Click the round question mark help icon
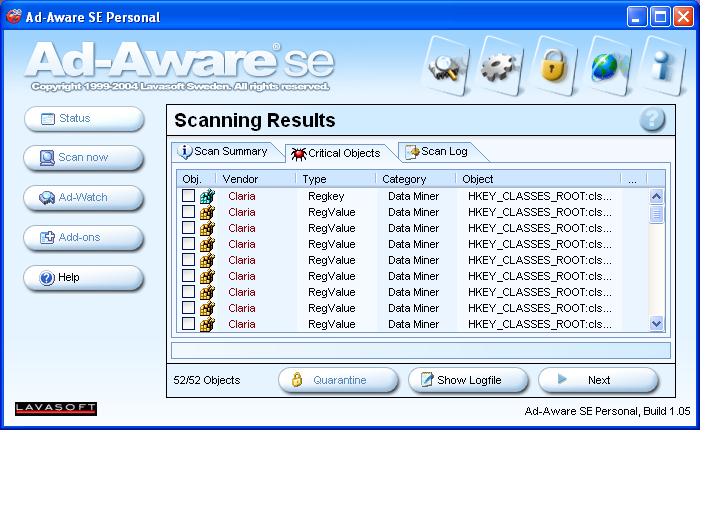The image size is (727, 530). click(652, 119)
